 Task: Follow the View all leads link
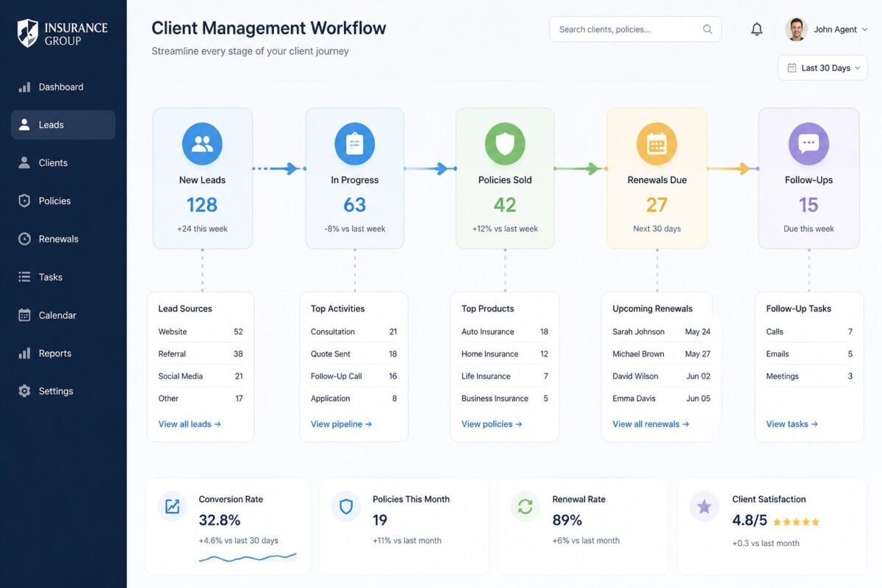pos(190,424)
